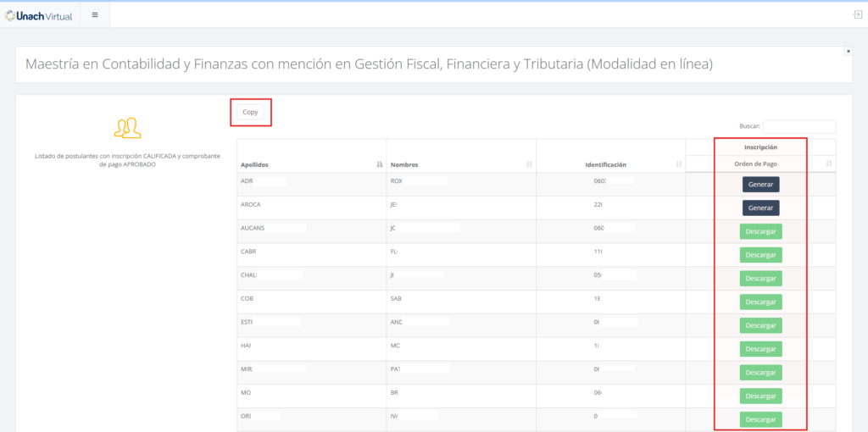Screen dimensions: 868x432
Task: Download payment order for MIR row
Action: point(760,373)
